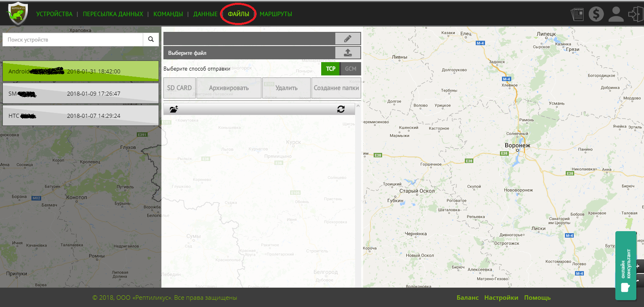Open the УСТРОЙСТВА menu
The image size is (644, 307).
pos(54,14)
